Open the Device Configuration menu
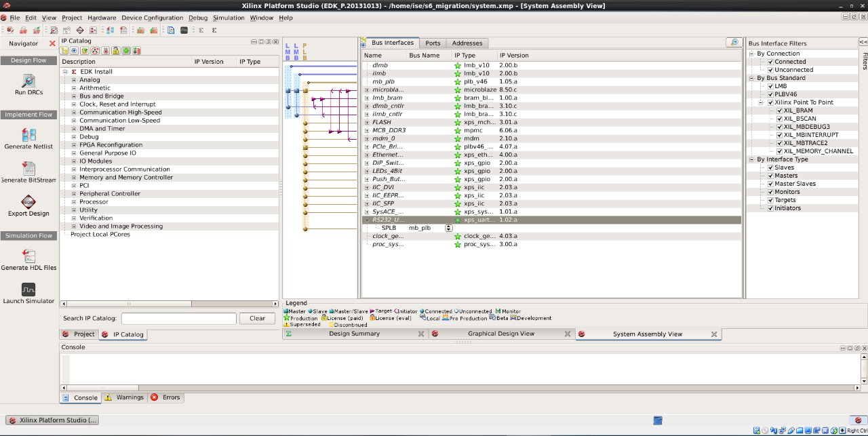 click(x=153, y=18)
